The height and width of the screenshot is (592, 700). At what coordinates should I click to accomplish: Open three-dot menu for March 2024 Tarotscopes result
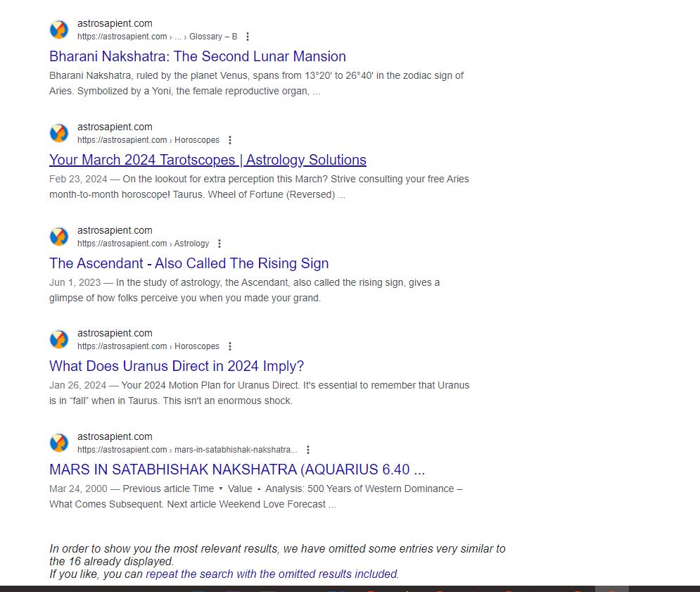(x=230, y=140)
